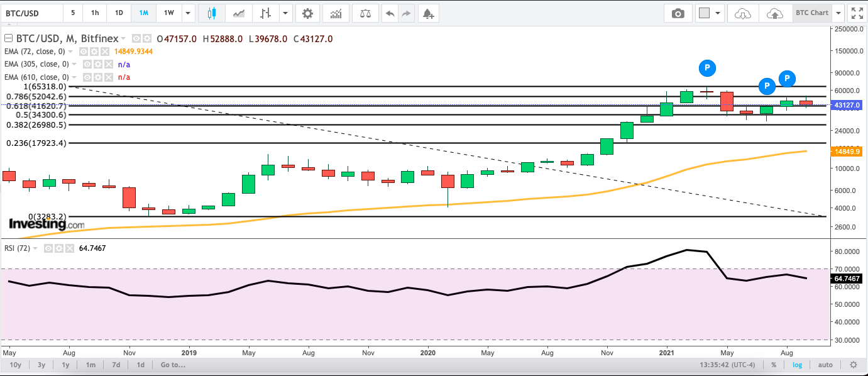868x376 pixels.
Task: Hide the EMA 305 indicator
Action: (87, 64)
